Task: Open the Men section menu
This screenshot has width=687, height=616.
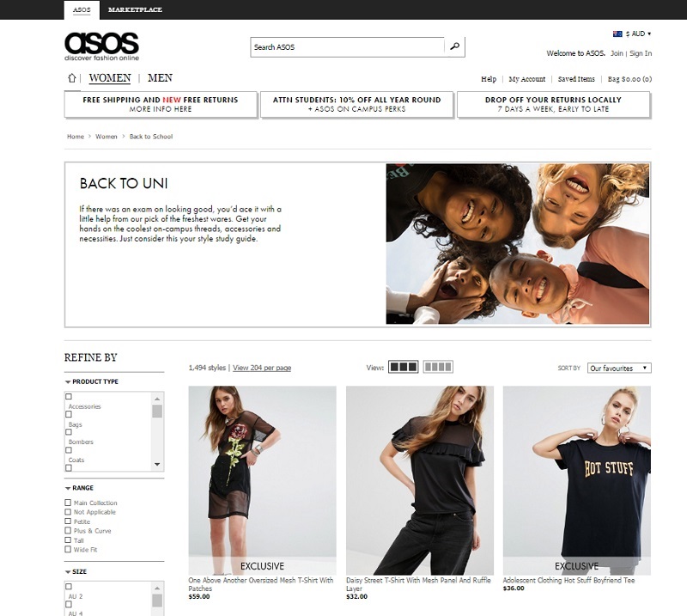Action: point(160,78)
